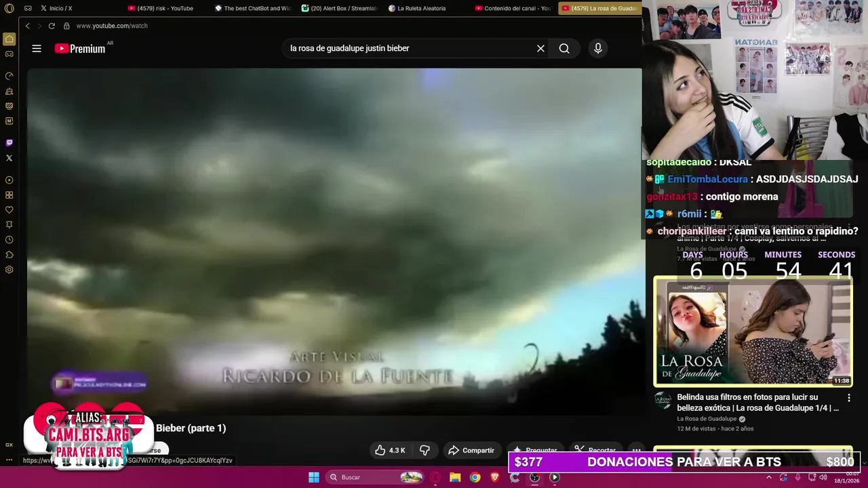Dislike the video
The height and width of the screenshot is (488, 868).
pyautogui.click(x=425, y=450)
